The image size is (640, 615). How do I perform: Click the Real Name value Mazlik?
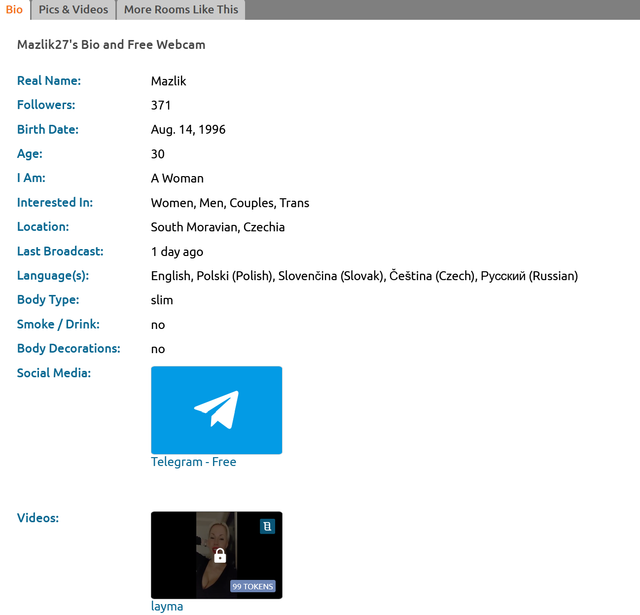pos(169,81)
